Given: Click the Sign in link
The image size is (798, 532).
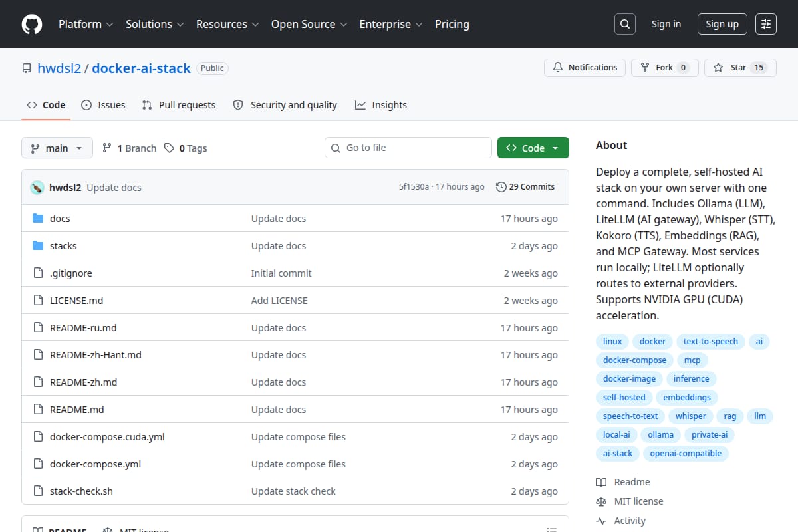Looking at the screenshot, I should coord(666,24).
